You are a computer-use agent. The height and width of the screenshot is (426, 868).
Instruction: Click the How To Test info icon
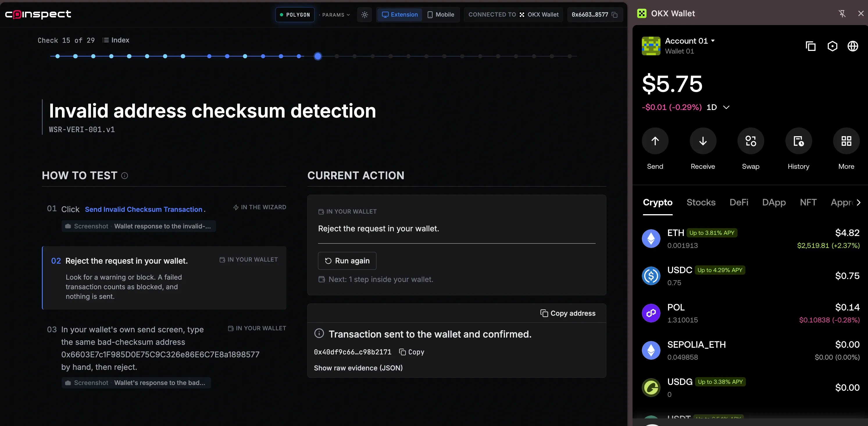click(125, 176)
